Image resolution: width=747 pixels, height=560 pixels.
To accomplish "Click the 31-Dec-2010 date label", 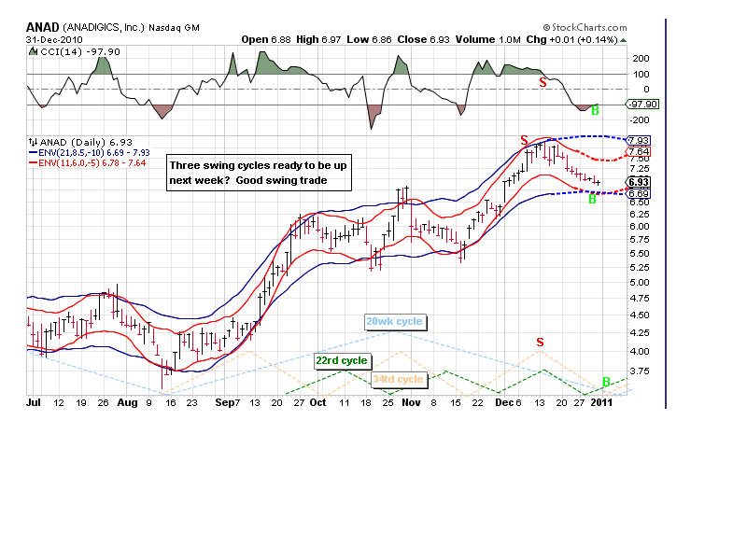I will [x=54, y=40].
